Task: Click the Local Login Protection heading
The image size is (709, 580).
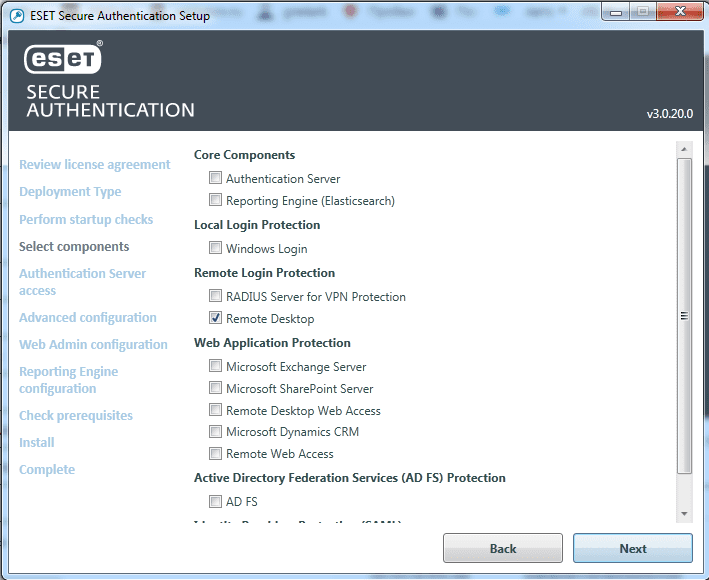Action: point(257,225)
